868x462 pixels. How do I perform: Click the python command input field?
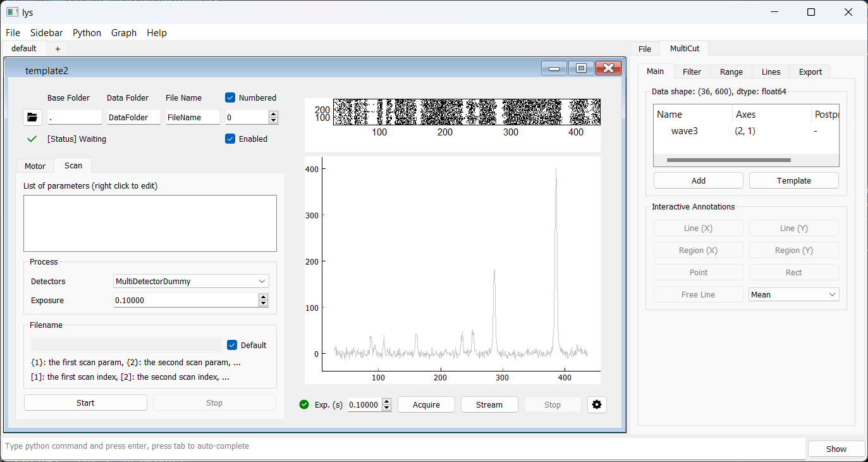(x=403, y=446)
